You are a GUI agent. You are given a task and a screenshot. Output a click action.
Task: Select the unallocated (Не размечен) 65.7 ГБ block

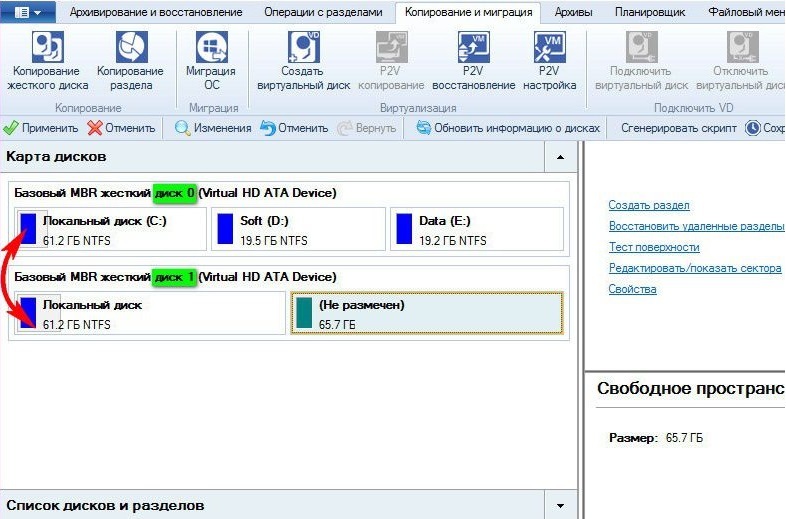427,313
